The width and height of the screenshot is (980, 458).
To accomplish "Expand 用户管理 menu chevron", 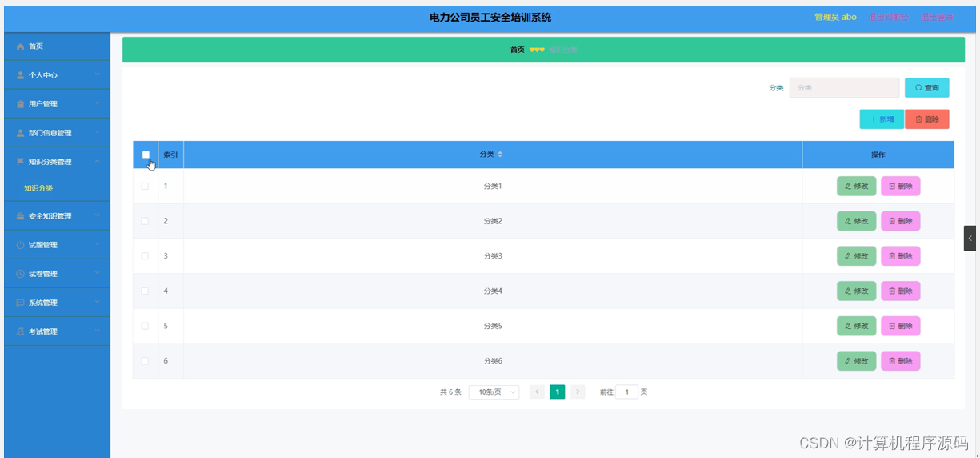I will pos(97,103).
